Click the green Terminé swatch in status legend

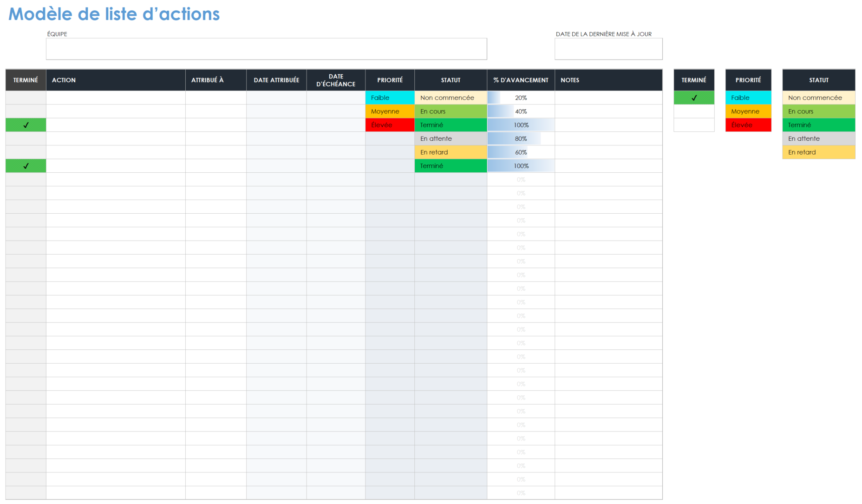pos(818,125)
